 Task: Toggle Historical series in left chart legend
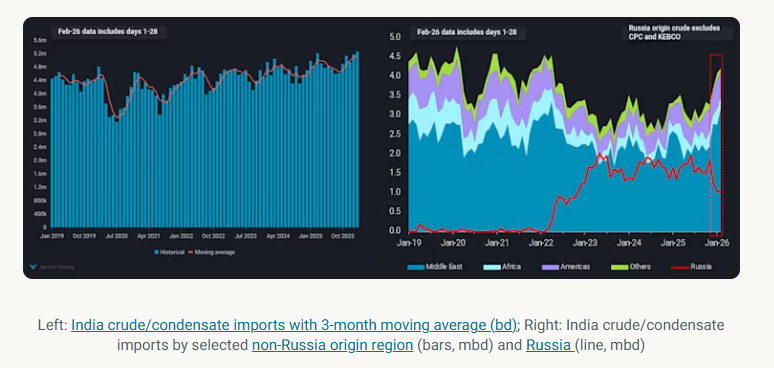(x=170, y=252)
